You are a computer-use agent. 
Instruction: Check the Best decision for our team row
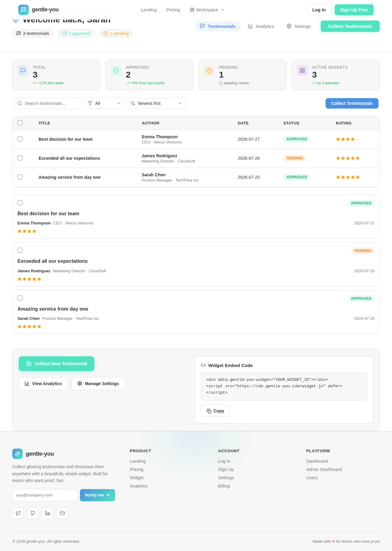pos(20,139)
